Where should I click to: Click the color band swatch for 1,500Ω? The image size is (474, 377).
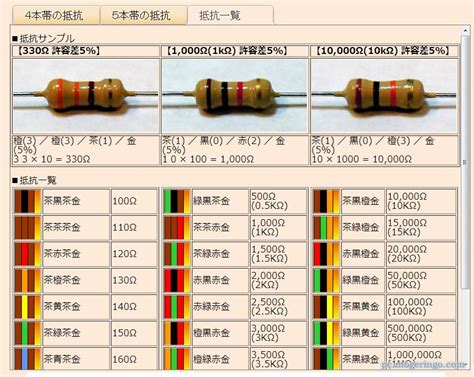point(177,254)
